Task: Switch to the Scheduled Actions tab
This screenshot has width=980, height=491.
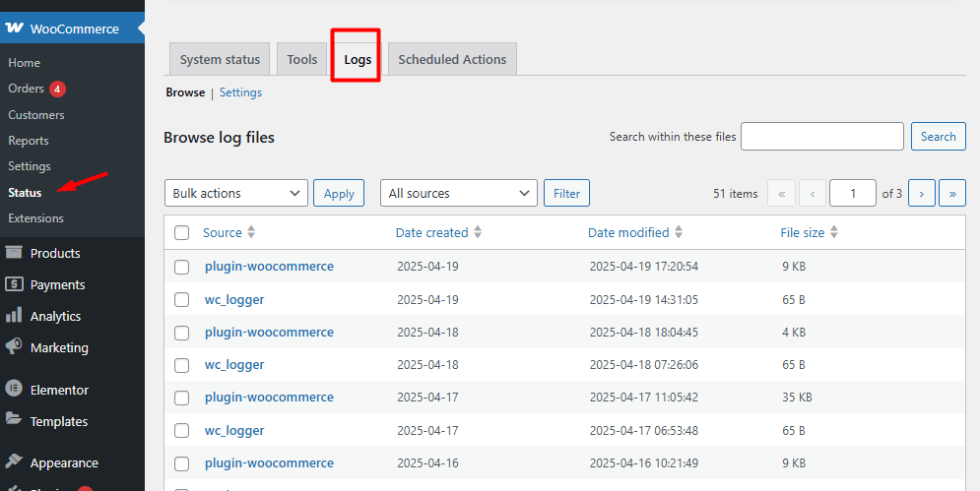Action: (452, 59)
